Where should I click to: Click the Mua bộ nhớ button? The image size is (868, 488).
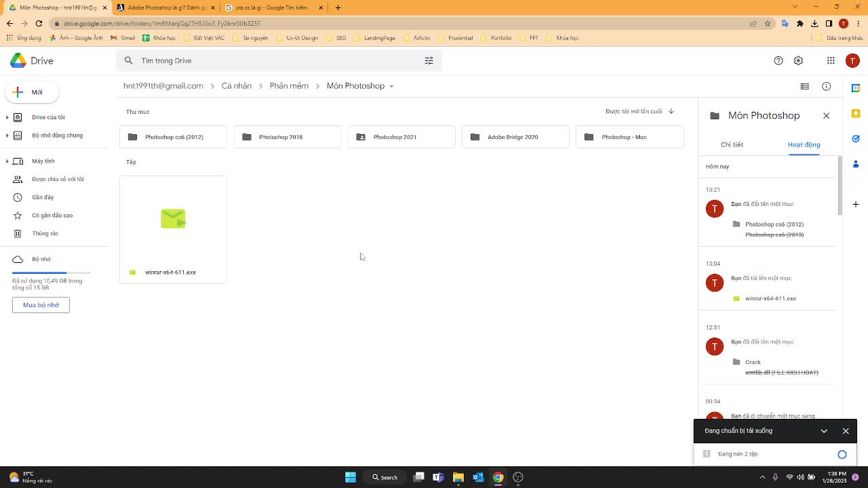coord(41,305)
